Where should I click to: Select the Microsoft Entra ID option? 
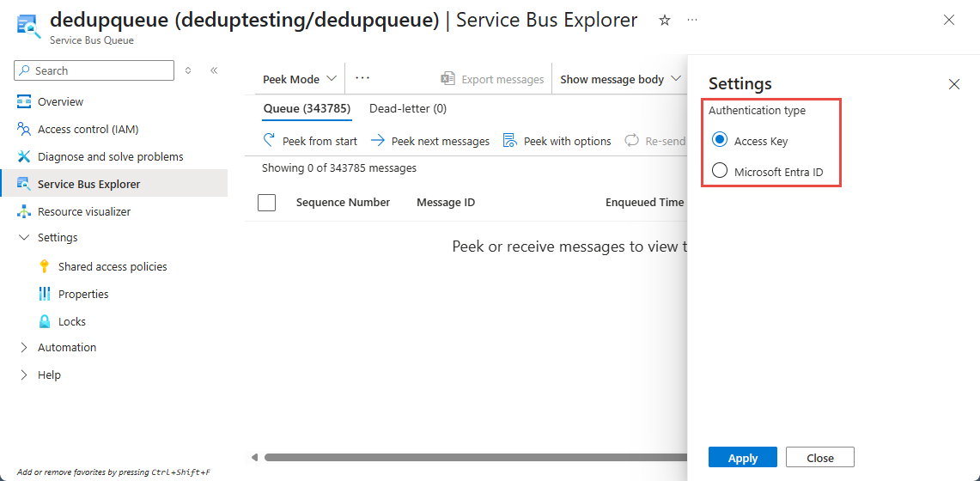720,171
